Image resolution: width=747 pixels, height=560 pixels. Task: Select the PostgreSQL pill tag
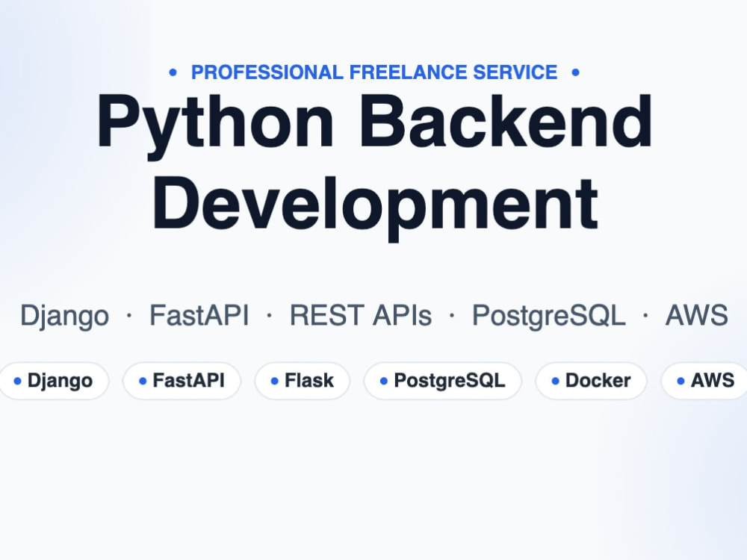(442, 381)
